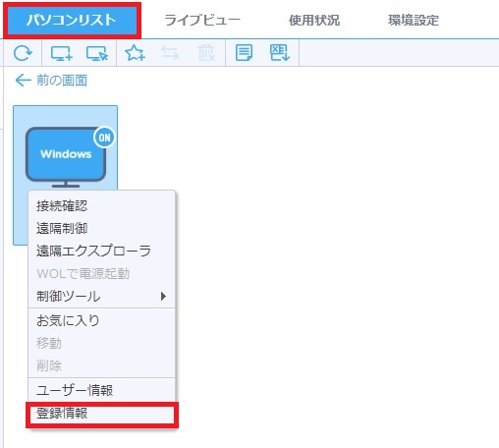Go back via 前の画面 link
The height and width of the screenshot is (448, 499).
(x=51, y=81)
